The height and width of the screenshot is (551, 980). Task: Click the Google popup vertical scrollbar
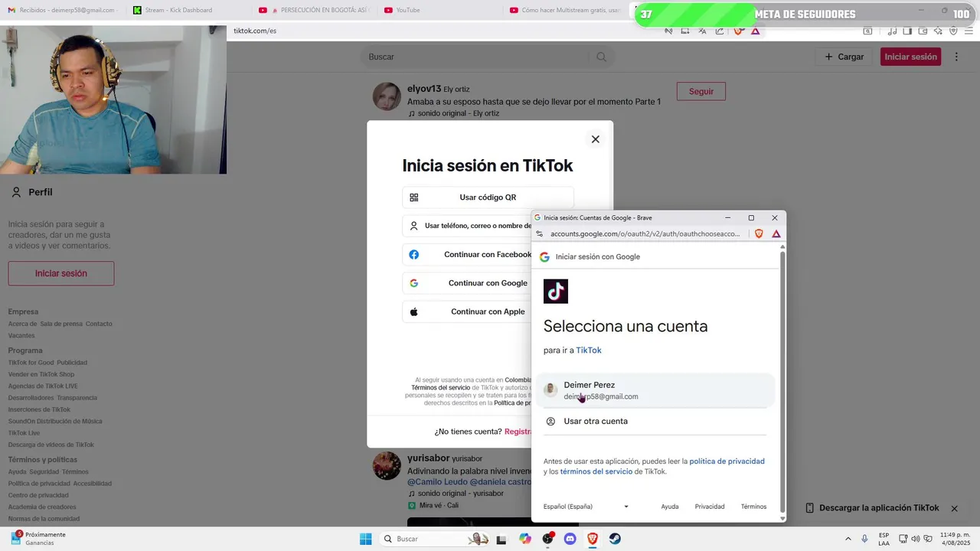click(782, 383)
